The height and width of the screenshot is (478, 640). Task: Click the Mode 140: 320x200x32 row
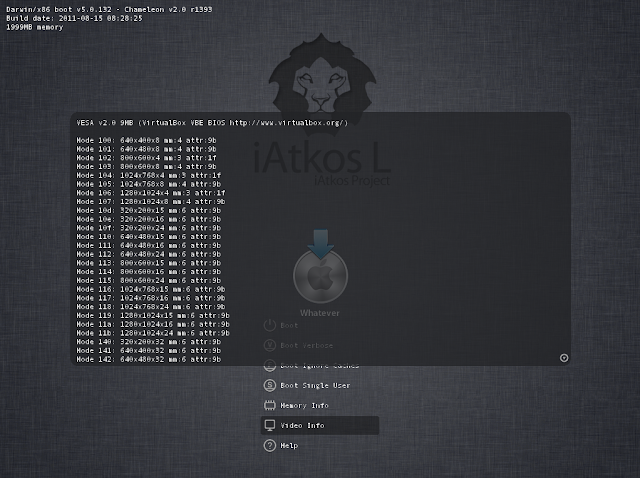tap(149, 342)
